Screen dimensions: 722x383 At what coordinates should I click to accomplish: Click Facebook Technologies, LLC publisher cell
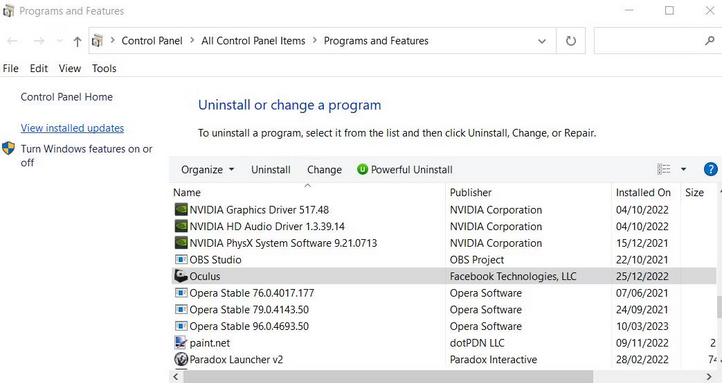[513, 276]
